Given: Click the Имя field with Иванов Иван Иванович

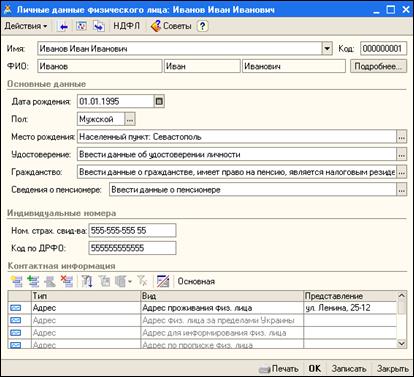Looking at the screenshot, I should click(x=180, y=49).
